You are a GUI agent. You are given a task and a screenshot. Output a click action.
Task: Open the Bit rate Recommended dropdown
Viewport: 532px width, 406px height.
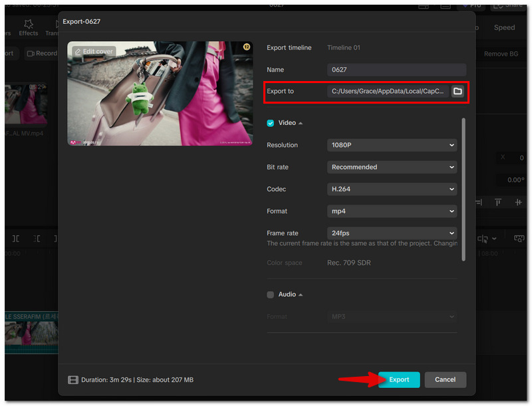[x=392, y=167]
